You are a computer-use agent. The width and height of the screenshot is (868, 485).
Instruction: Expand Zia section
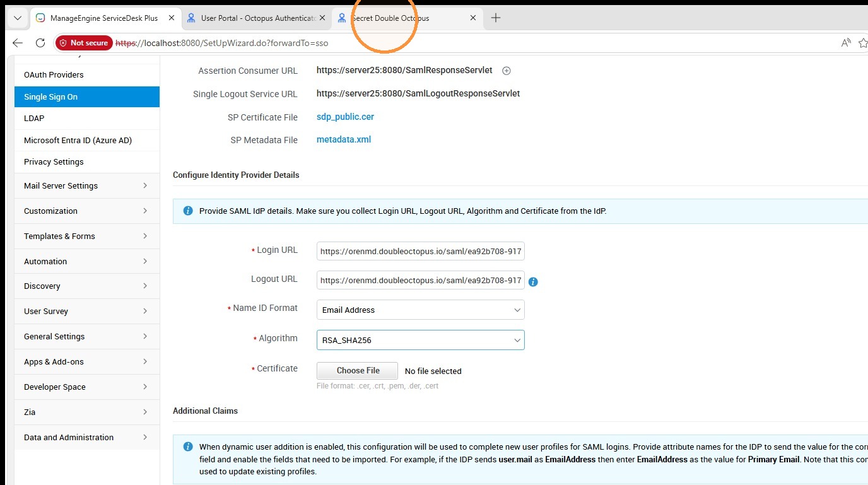click(x=87, y=412)
